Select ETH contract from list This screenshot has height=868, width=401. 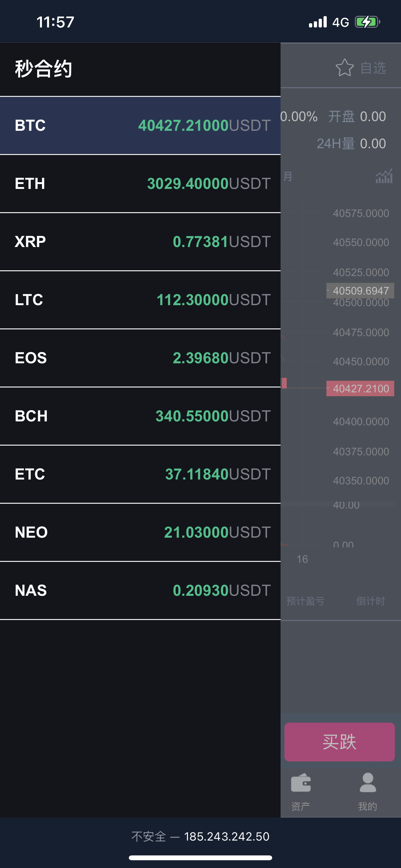pos(140,184)
